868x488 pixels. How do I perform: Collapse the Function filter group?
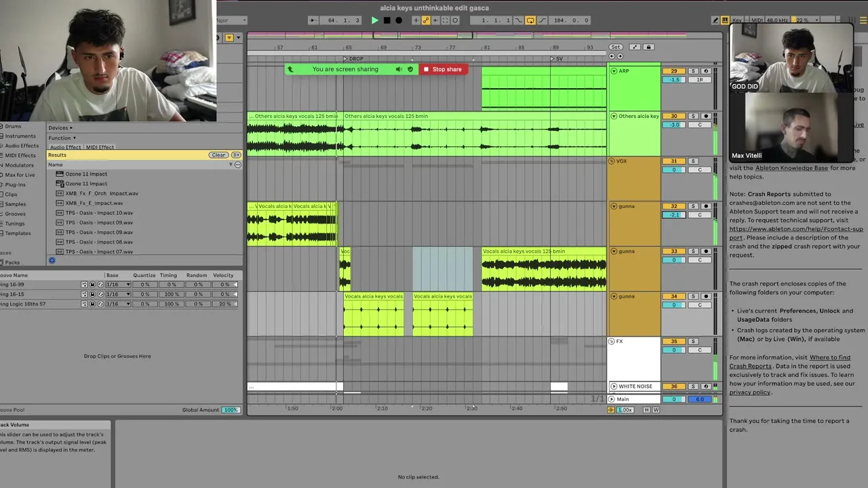(62, 138)
